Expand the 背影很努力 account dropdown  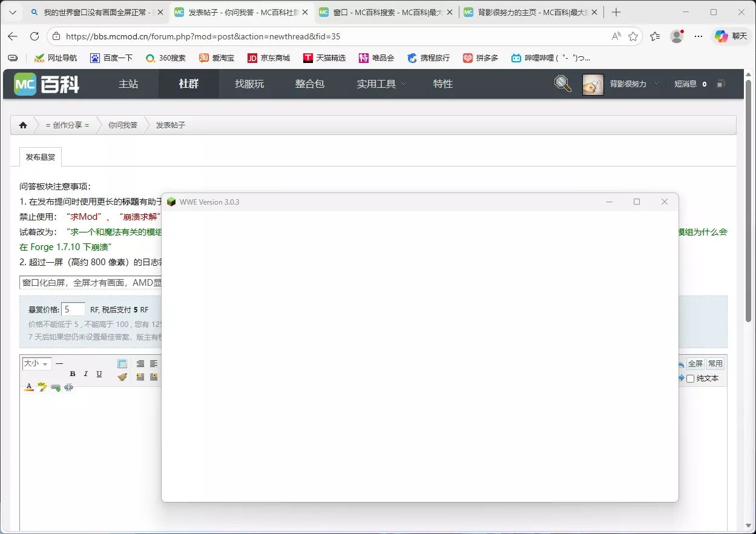coord(634,84)
